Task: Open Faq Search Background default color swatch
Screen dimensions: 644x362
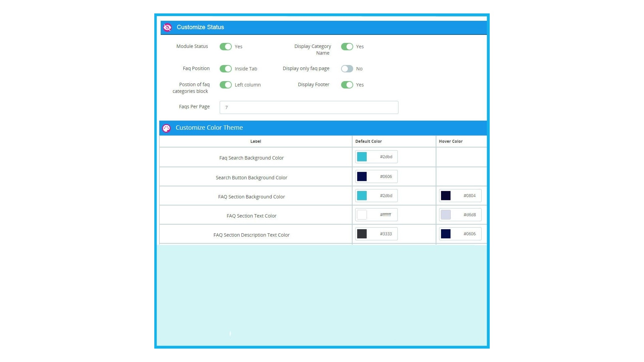Action: click(362, 157)
